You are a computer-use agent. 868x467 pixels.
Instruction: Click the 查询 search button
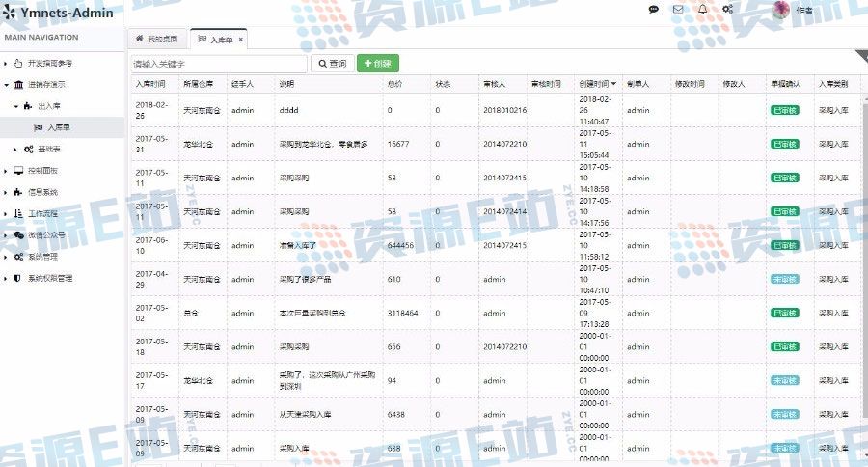[x=331, y=64]
